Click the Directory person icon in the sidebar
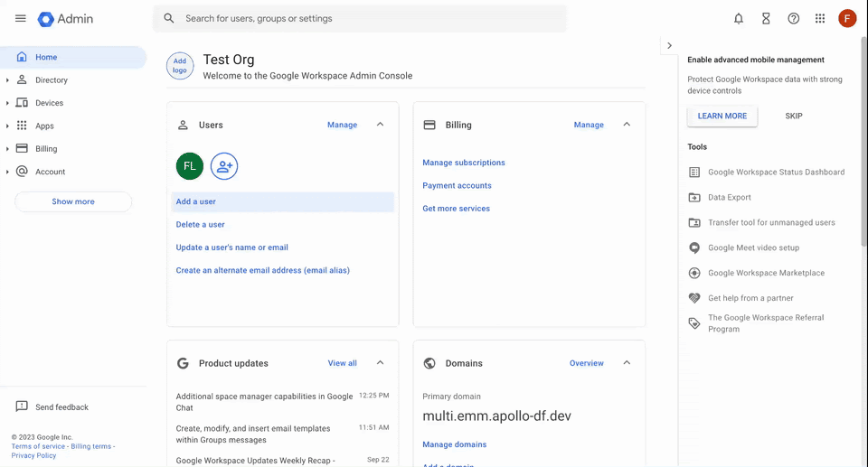The height and width of the screenshot is (467, 868). pyautogui.click(x=22, y=79)
